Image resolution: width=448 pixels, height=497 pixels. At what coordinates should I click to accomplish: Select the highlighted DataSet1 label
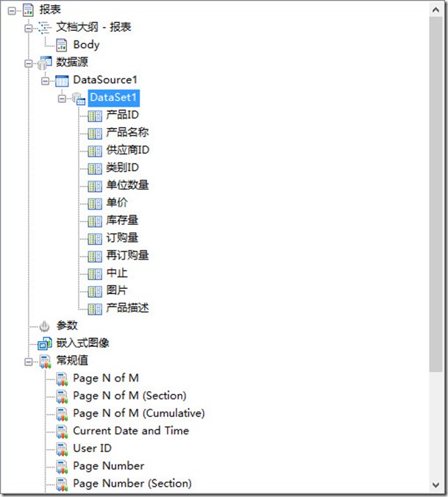pos(113,98)
